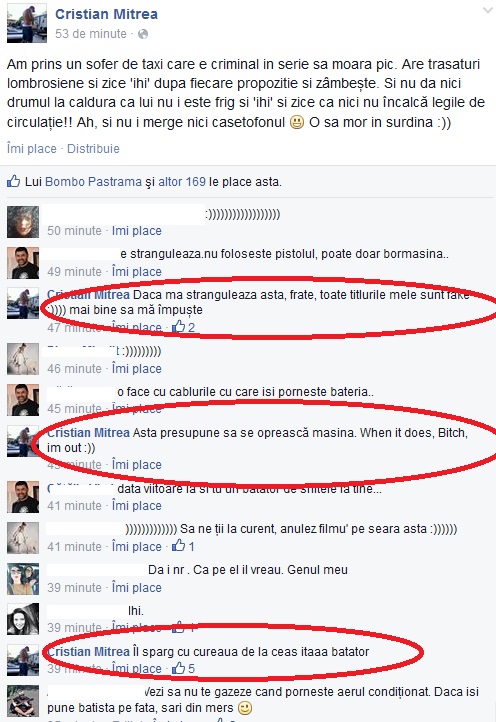
Task: Like the 50 minute comment
Action: tap(137, 231)
